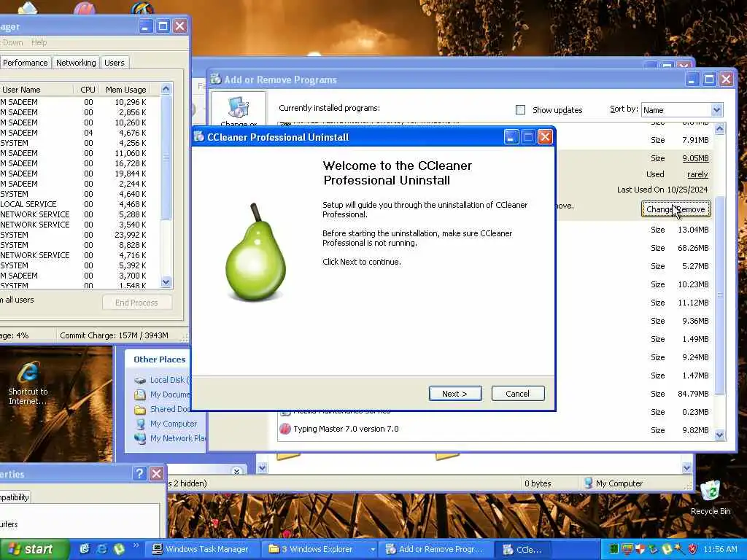Switch to Performance tab in Task Manager
This screenshot has height=560, width=747.
pyautogui.click(x=26, y=63)
